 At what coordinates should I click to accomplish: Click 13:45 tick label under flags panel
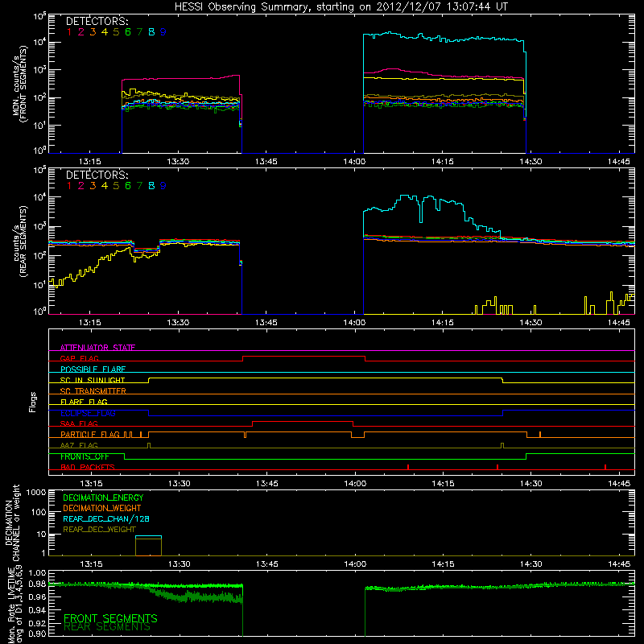coord(267,484)
